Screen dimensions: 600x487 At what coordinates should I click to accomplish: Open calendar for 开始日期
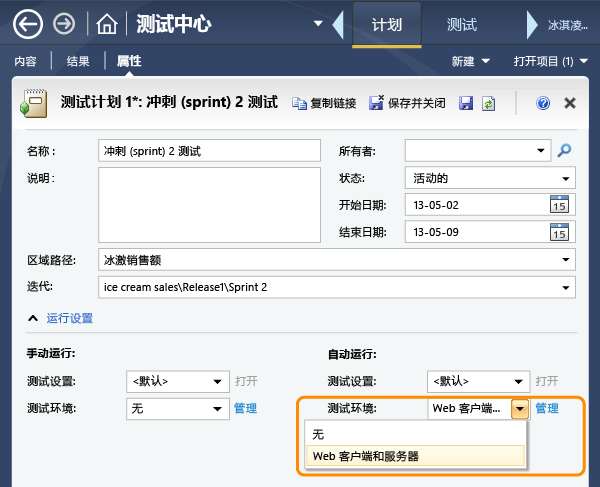pyautogui.click(x=559, y=205)
